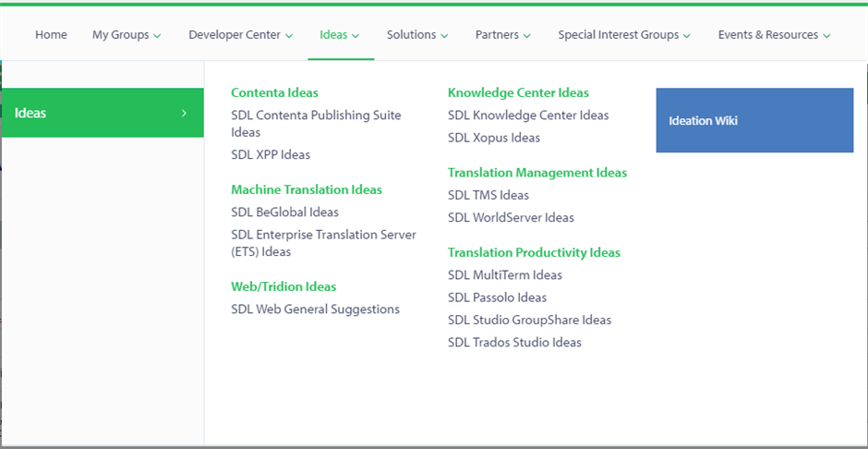Open the Solutions menu

[417, 35]
